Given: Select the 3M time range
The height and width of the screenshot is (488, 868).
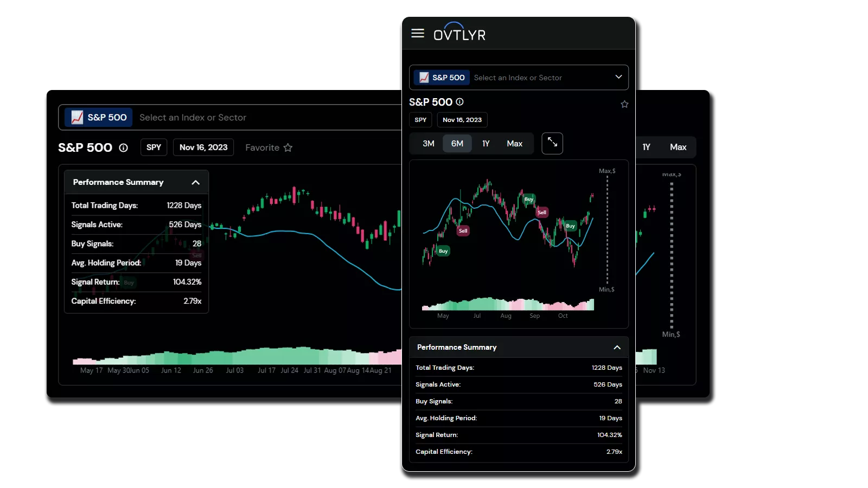Looking at the screenshot, I should pos(428,144).
